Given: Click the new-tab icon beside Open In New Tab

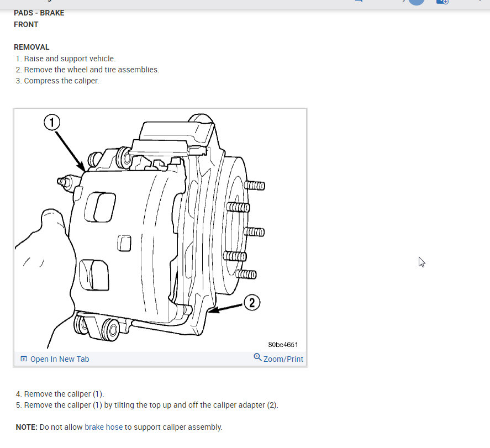Looking at the screenshot, I should coord(24,359).
